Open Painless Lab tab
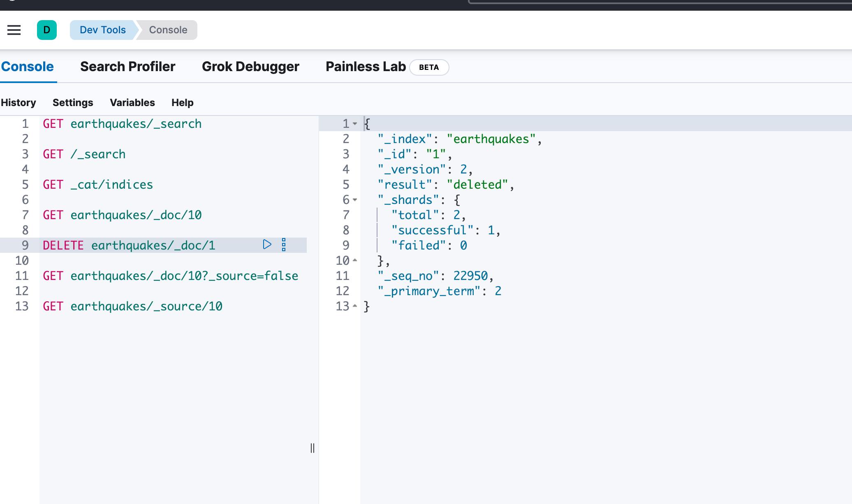 (x=366, y=67)
